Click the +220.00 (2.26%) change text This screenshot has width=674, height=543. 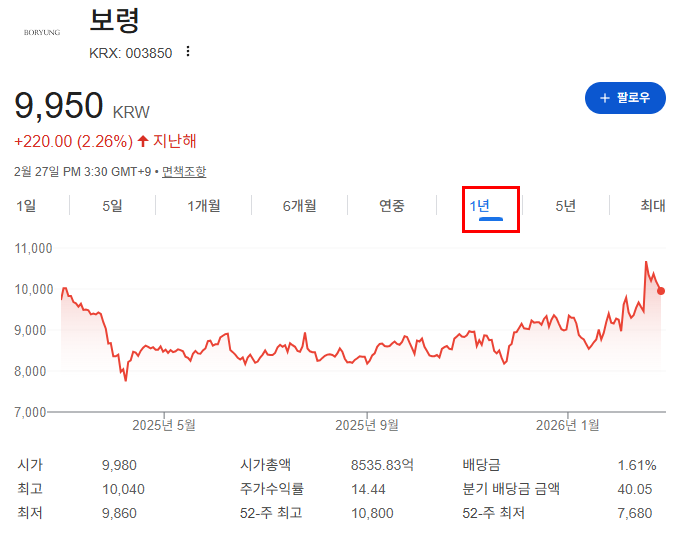tap(74, 141)
